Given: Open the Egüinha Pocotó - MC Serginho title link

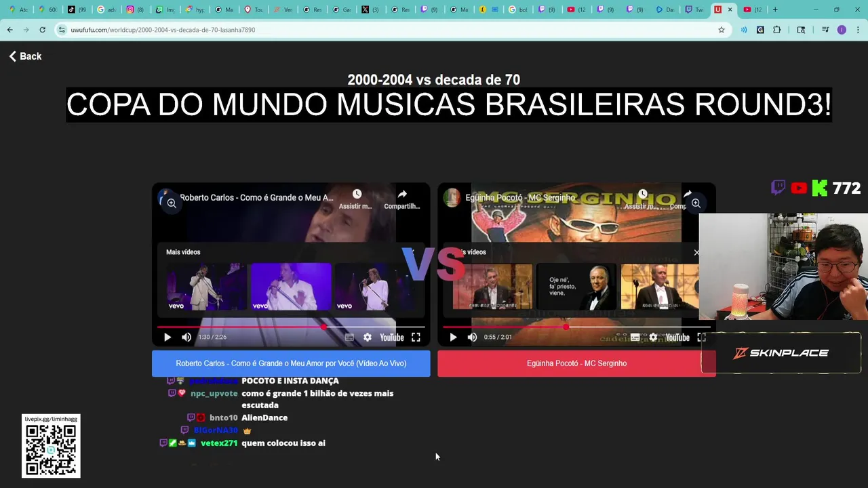Looking at the screenshot, I should (x=520, y=198).
